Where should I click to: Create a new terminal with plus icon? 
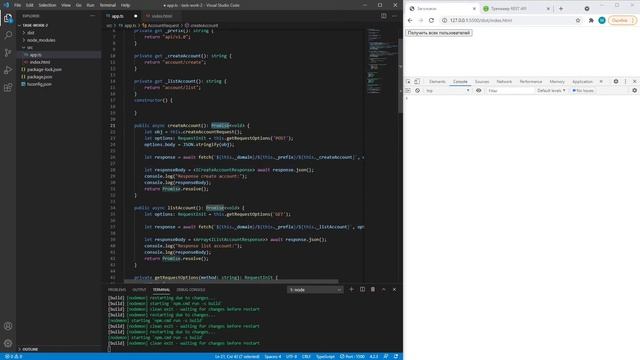351,289
